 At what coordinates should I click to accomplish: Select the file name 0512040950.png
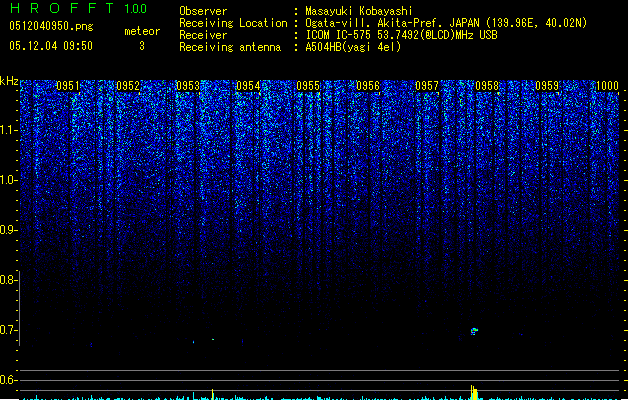click(x=51, y=26)
